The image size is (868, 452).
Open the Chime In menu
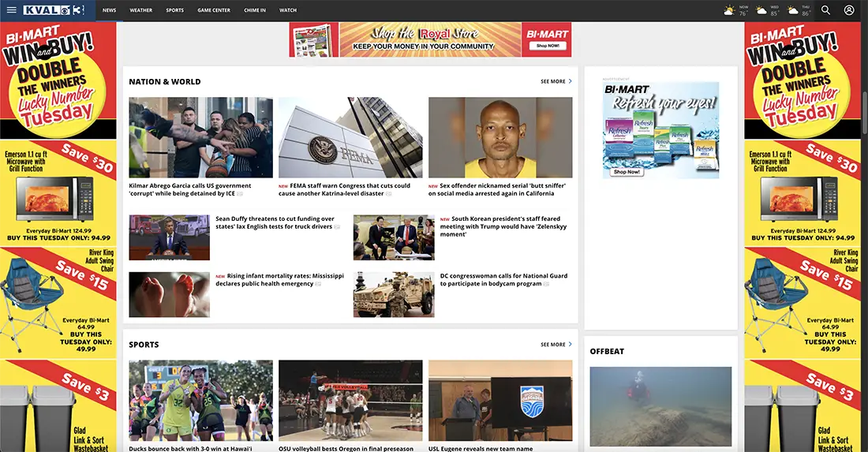click(255, 10)
